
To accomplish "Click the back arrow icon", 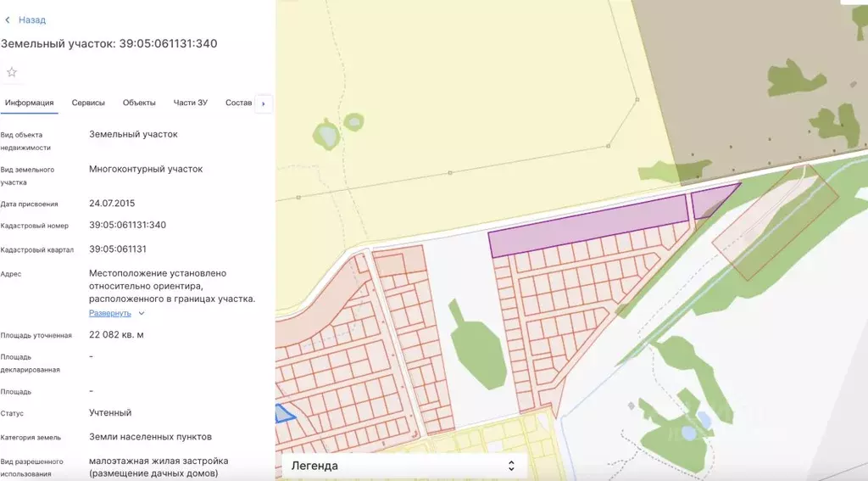I will [8, 20].
